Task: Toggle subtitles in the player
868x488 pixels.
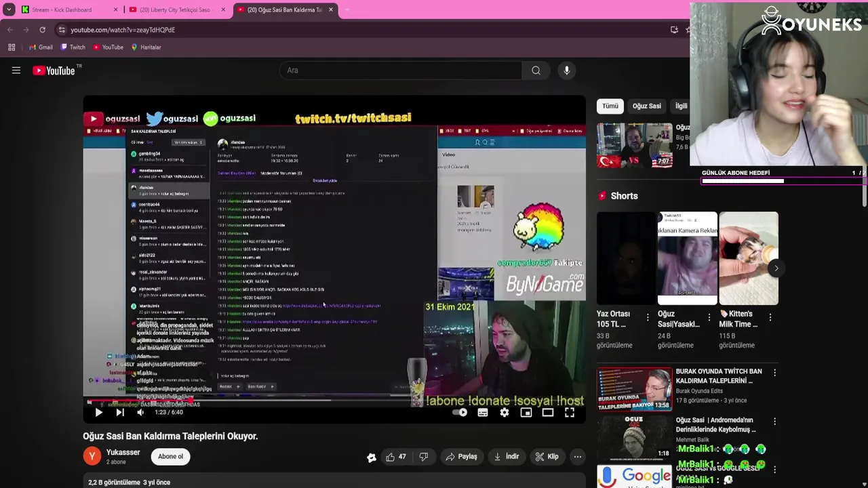Action: (483, 412)
